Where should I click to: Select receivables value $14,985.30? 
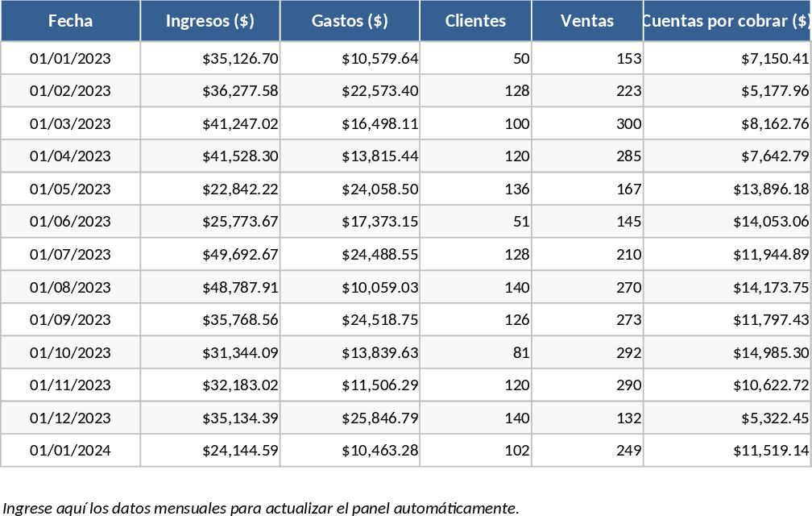click(x=770, y=353)
